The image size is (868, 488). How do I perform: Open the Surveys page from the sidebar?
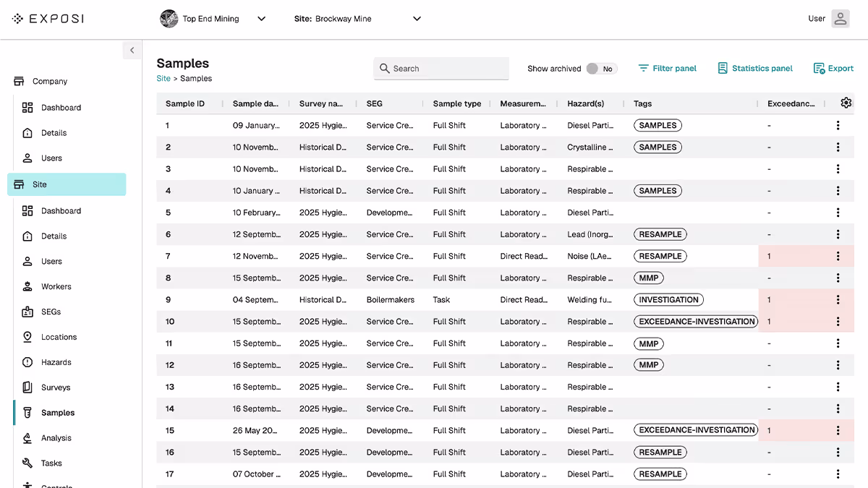[56, 388]
